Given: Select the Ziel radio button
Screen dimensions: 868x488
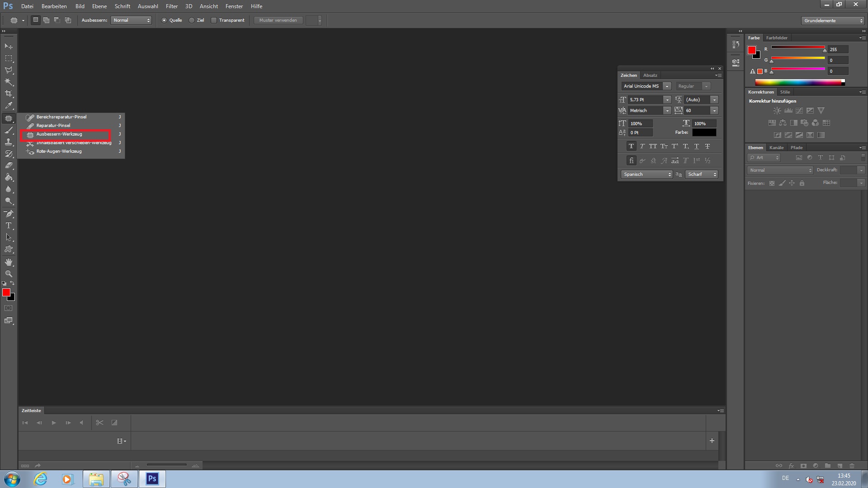Looking at the screenshot, I should click(191, 20).
